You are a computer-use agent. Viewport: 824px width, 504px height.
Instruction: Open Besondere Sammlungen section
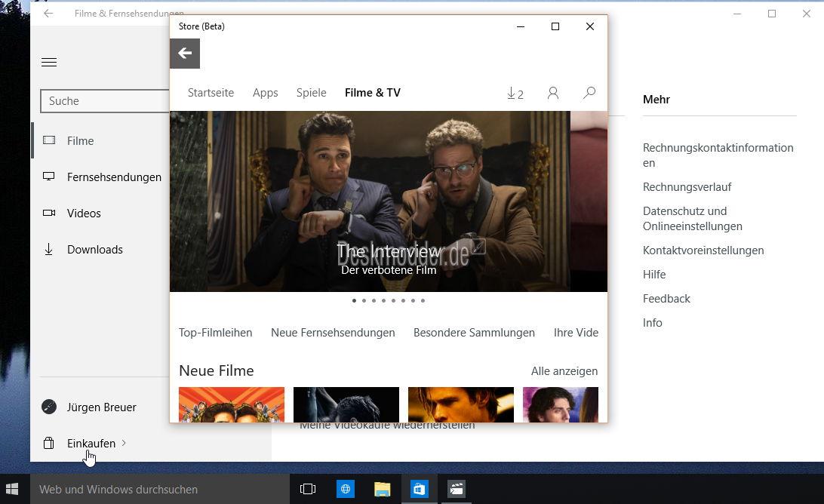pyautogui.click(x=474, y=333)
